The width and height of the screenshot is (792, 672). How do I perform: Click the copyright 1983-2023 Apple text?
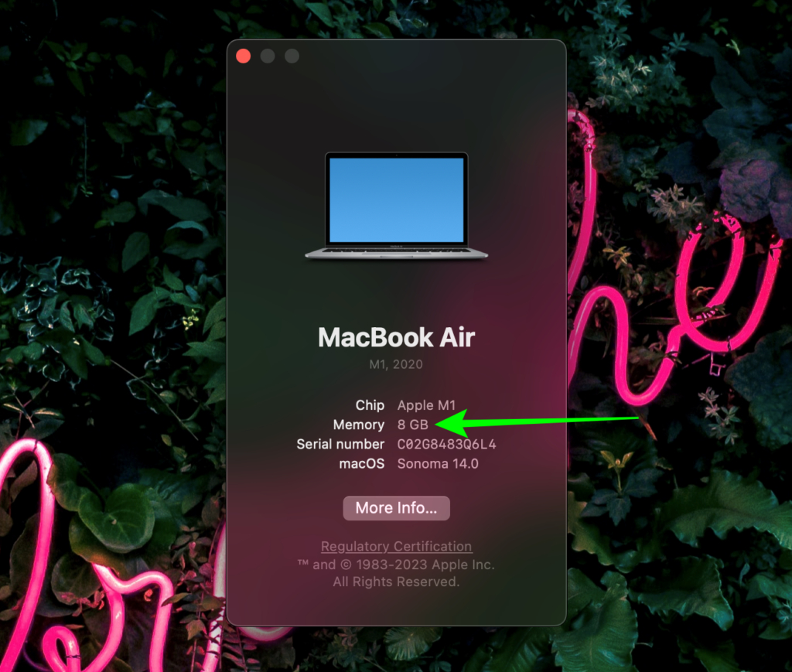[396, 565]
